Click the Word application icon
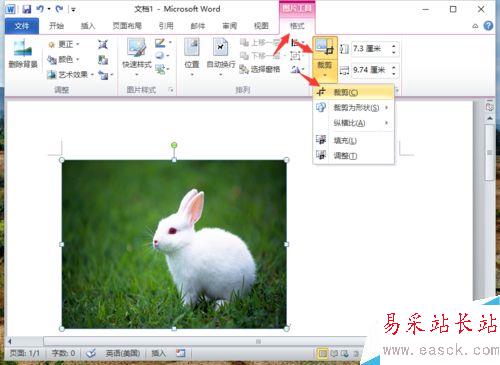 point(10,9)
